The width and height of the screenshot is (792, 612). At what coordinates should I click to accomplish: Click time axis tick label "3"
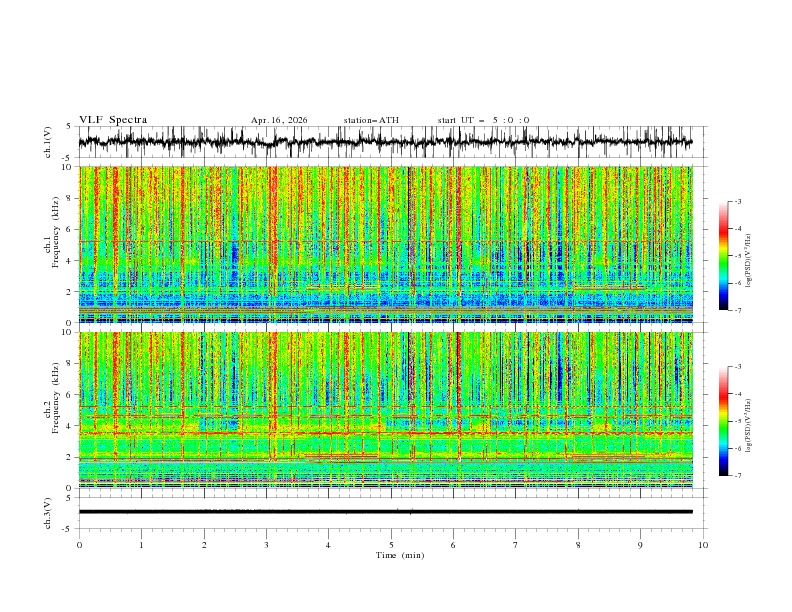[x=266, y=545]
